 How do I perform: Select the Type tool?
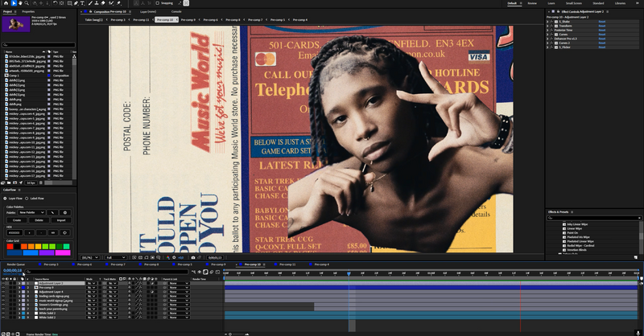(83, 3)
